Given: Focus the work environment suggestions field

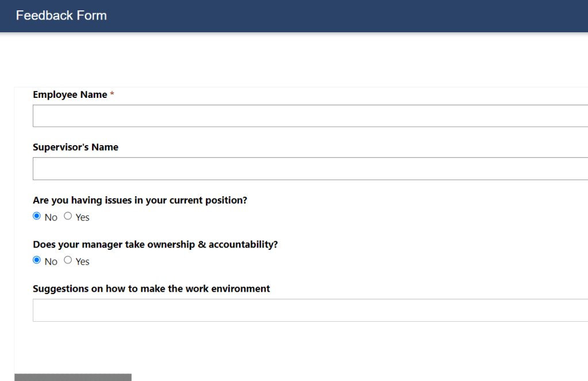Looking at the screenshot, I should click(310, 310).
